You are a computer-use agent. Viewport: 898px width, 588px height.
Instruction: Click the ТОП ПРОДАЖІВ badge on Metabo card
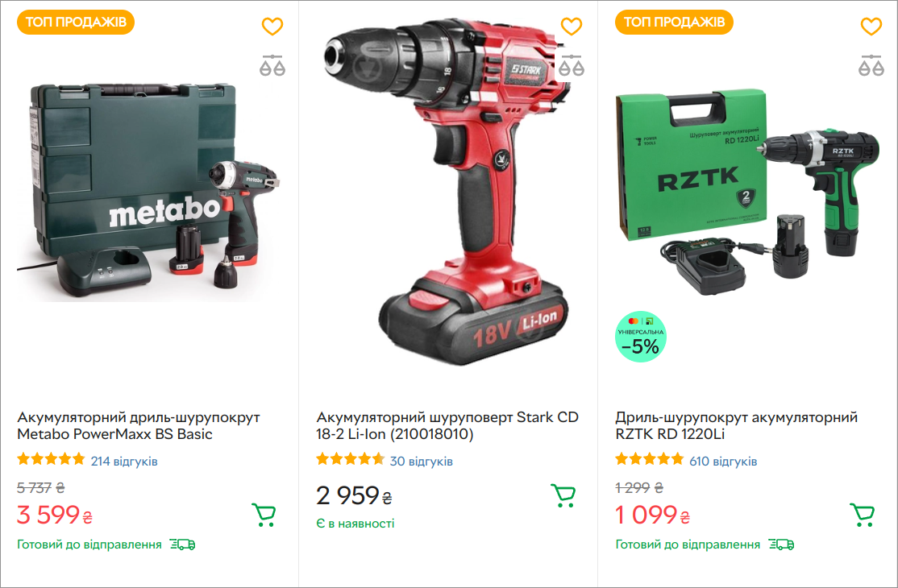pyautogui.click(x=76, y=23)
